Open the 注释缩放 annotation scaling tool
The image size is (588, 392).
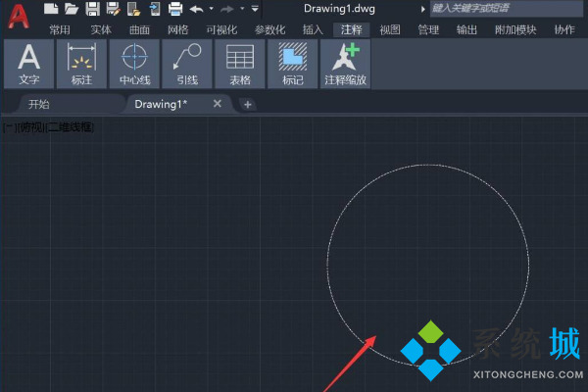tap(346, 64)
